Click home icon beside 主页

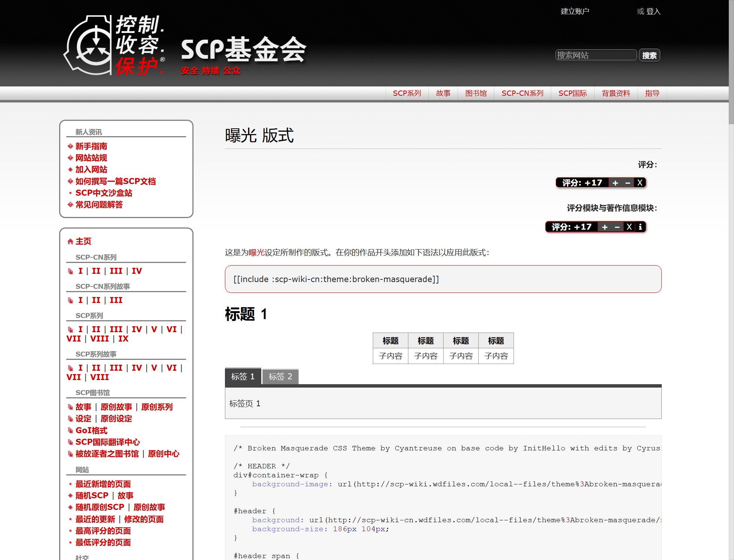70,242
